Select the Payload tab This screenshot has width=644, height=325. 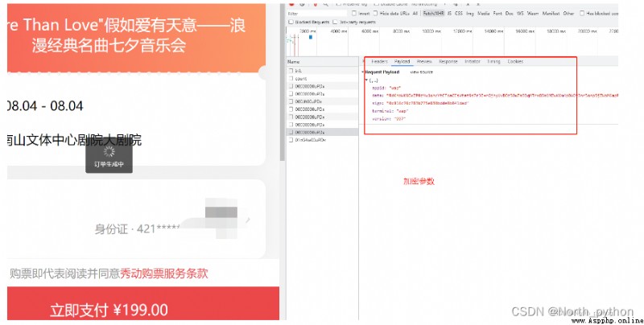tap(402, 62)
